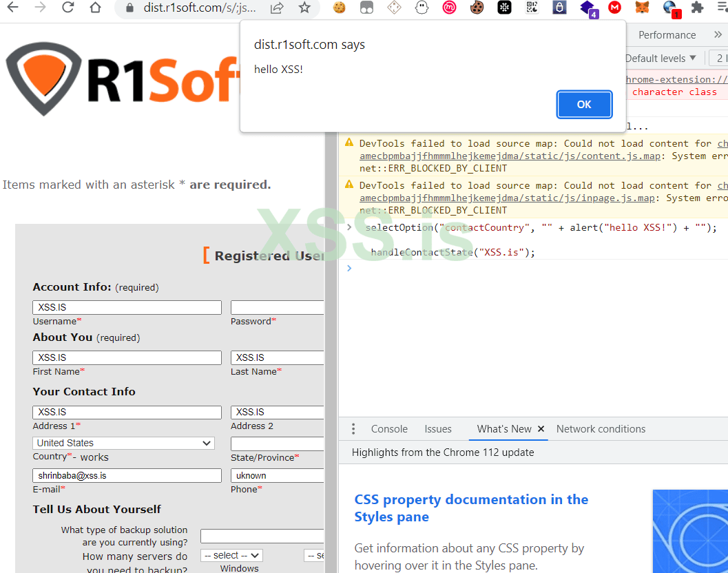The width and height of the screenshot is (728, 573).
Task: Click OK on the hello XSS alert
Action: tap(584, 104)
